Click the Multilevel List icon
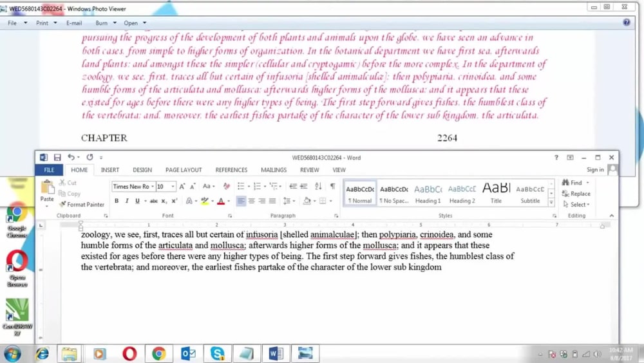 pos(274,187)
